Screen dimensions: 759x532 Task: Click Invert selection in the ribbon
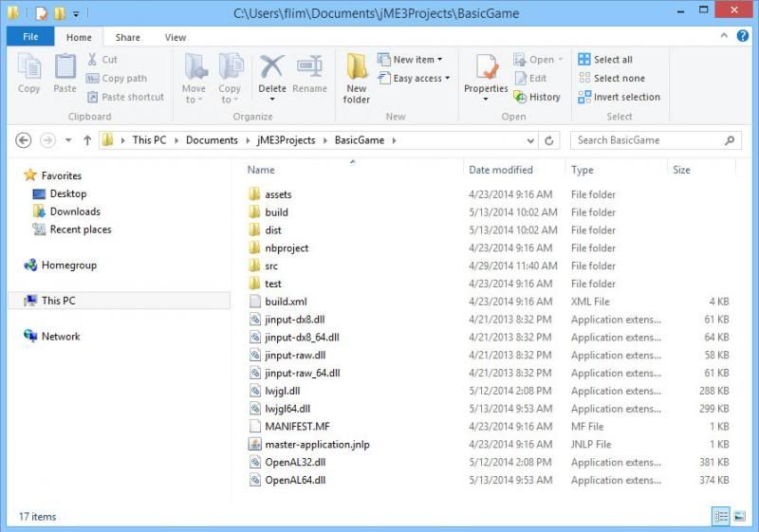(620, 98)
